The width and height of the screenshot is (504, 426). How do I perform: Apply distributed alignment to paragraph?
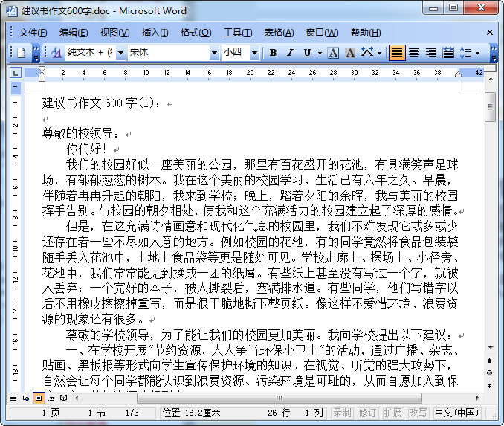point(448,53)
